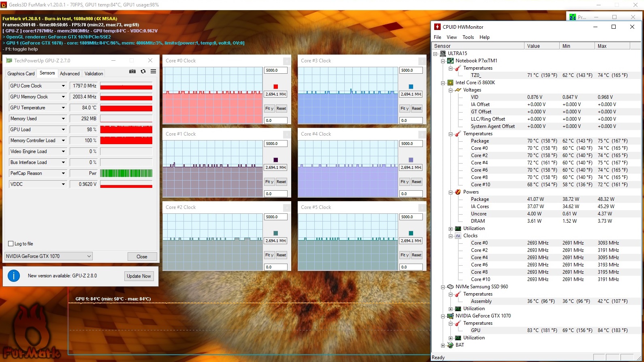Click the icon of the background 'Pr...' window
This screenshot has width=644, height=362.
click(572, 17)
